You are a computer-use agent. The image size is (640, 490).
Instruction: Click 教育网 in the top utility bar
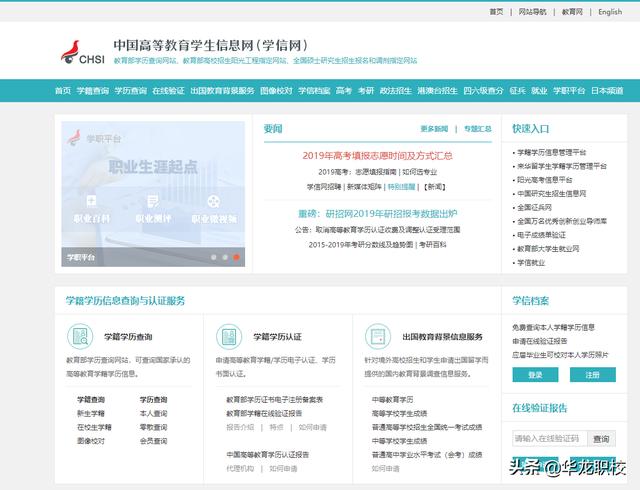[x=572, y=12]
